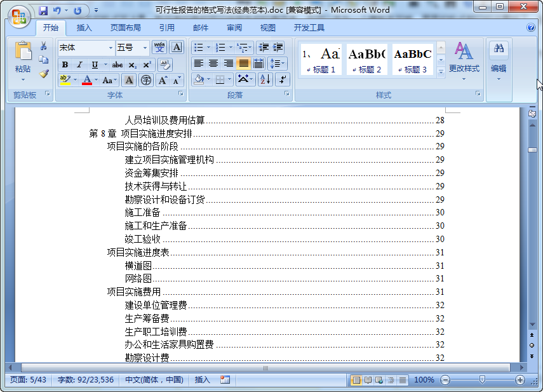Toggle strikethrough formatting
This screenshot has width=543, height=392.
click(117, 64)
